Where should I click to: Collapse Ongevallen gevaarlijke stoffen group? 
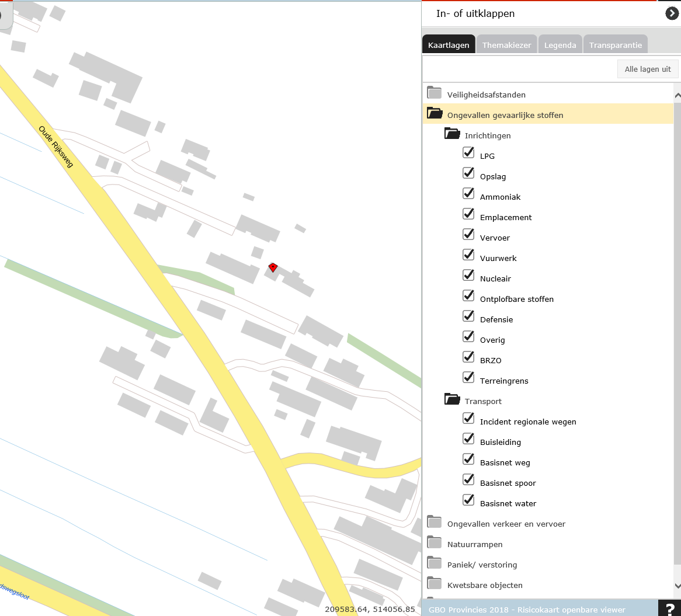435,113
